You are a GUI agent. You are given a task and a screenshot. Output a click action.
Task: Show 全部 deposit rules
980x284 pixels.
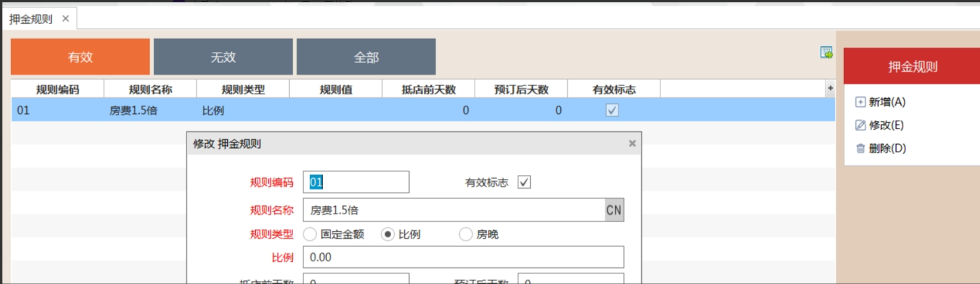[x=366, y=57]
